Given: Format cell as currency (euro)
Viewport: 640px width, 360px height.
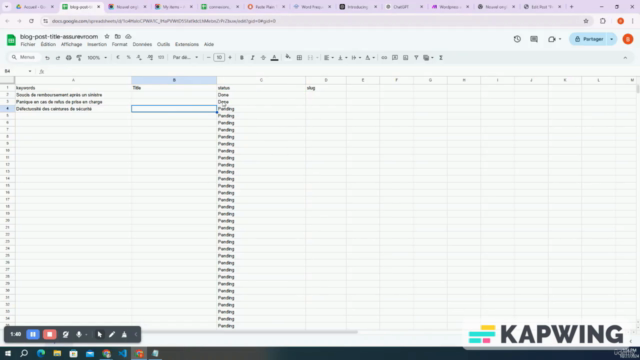Looking at the screenshot, I should pos(118,58).
